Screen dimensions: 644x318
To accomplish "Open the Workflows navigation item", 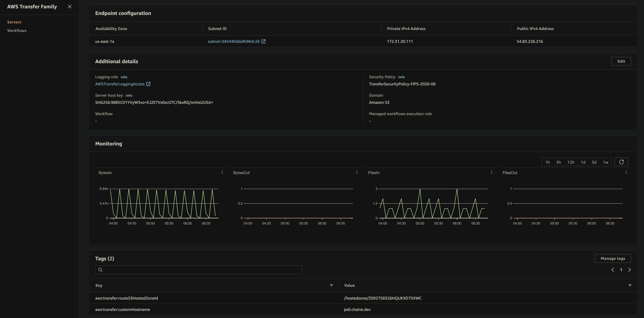I will tap(17, 30).
